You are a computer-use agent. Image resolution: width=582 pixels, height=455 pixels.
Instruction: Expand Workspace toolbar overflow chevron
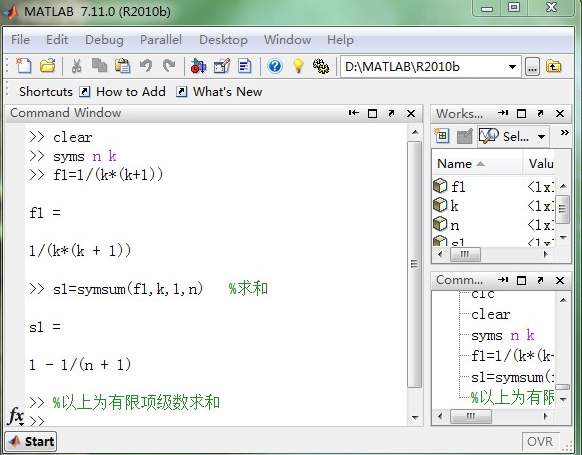pyautogui.click(x=564, y=133)
